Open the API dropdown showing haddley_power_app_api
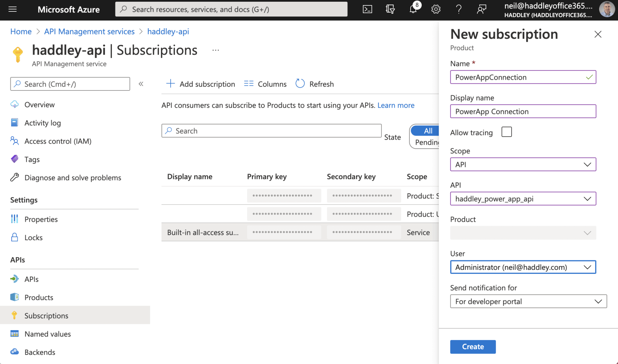Image resolution: width=618 pixels, height=364 pixels. tap(523, 199)
